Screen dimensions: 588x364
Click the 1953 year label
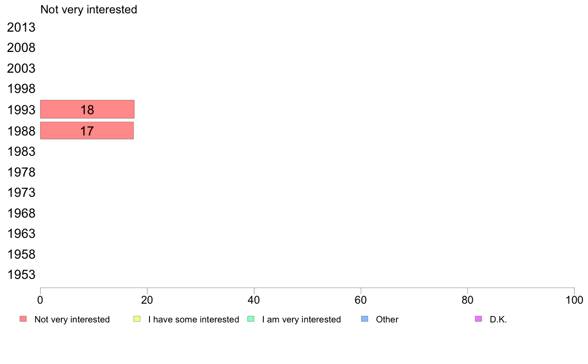[21, 275]
